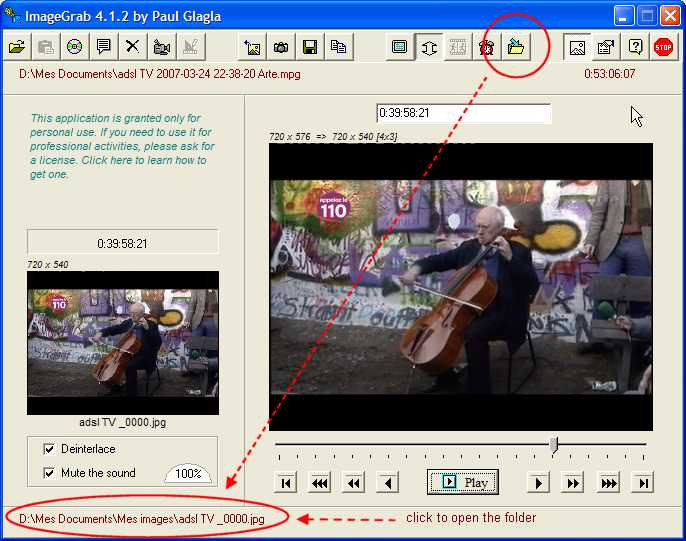Uncheck the Deinterlace checkbox
686x541 pixels.
49,449
